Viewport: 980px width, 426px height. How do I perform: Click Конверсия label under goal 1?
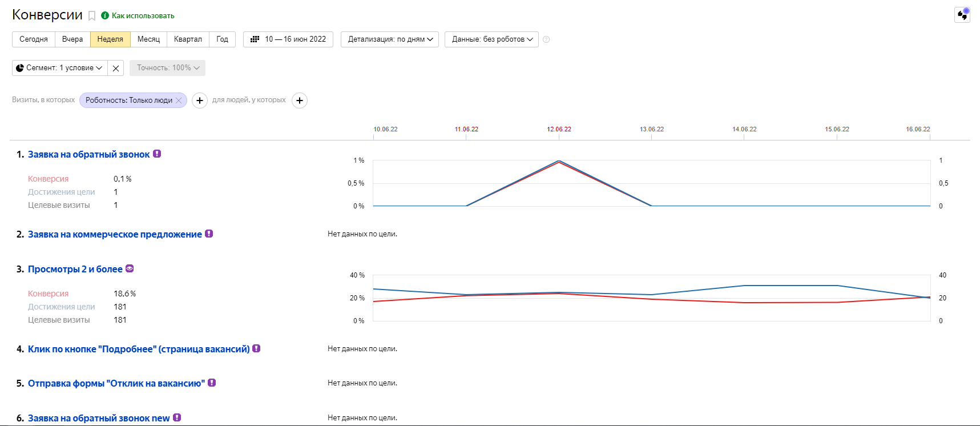coord(48,179)
